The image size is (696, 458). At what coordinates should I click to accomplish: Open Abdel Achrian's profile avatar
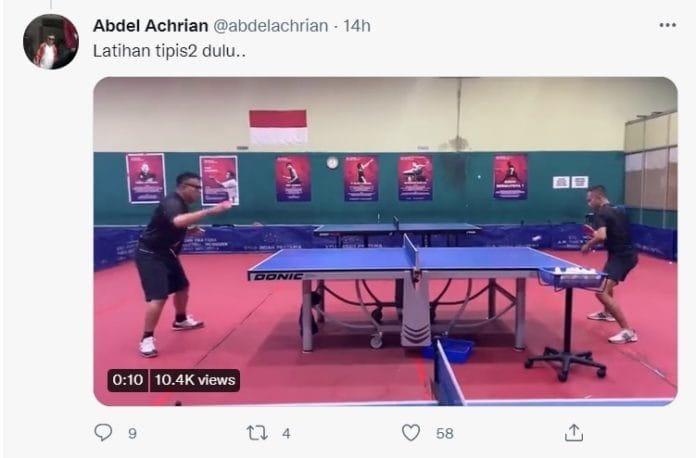pyautogui.click(x=51, y=42)
